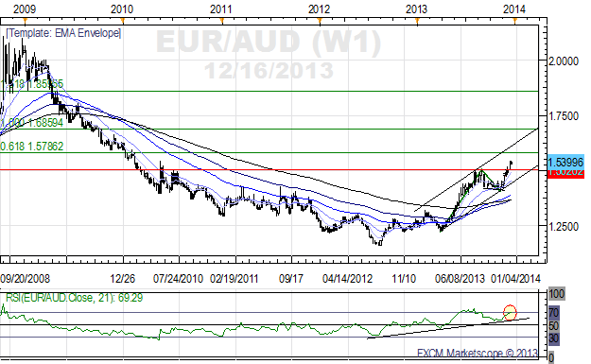The image size is (591, 364).
Task: Click the 11/10 date label
Action: tap(403, 279)
